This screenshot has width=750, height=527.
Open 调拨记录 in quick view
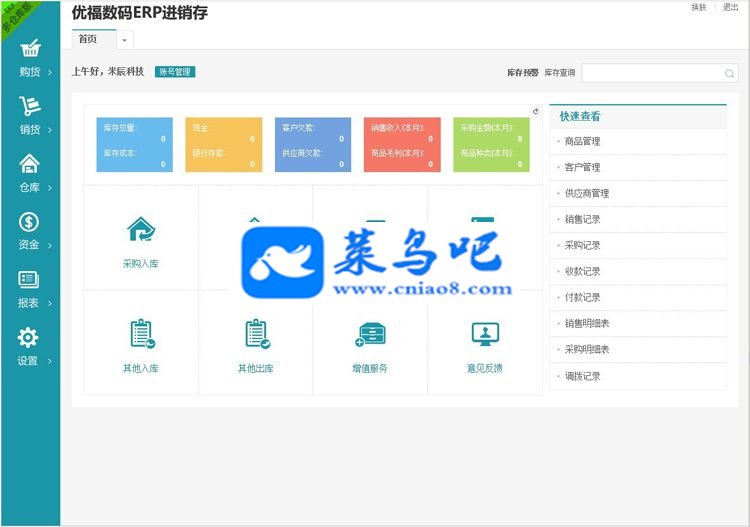(x=638, y=376)
